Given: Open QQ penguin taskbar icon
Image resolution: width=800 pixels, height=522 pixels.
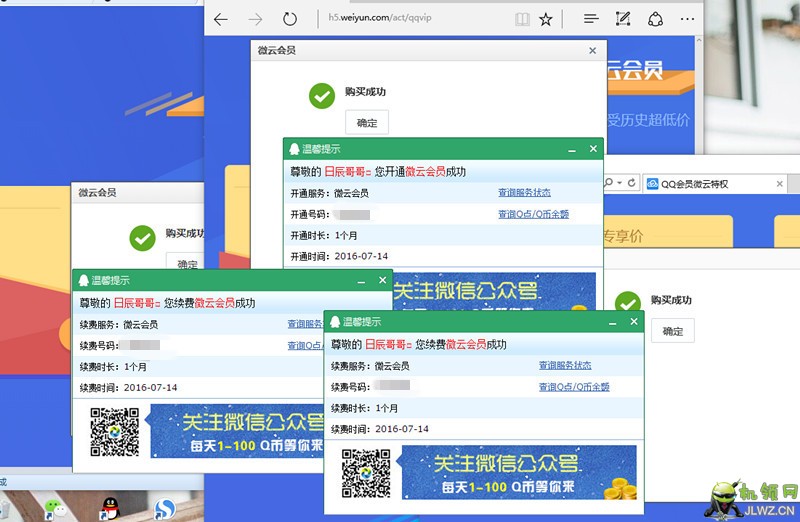Looking at the screenshot, I should (109, 508).
